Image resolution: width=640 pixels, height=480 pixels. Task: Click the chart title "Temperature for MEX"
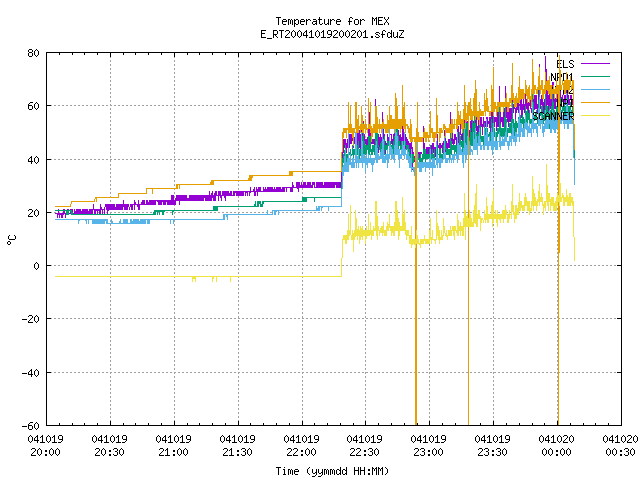pos(332,21)
